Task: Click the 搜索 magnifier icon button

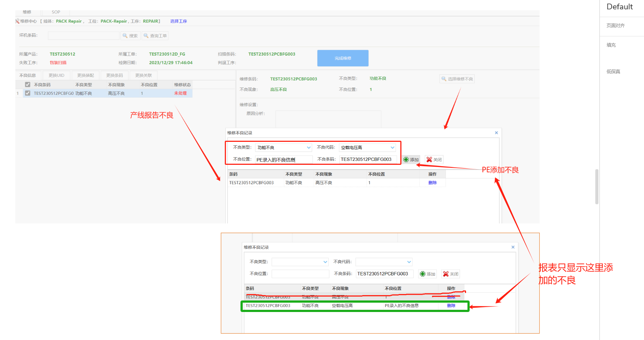Action: tap(125, 36)
